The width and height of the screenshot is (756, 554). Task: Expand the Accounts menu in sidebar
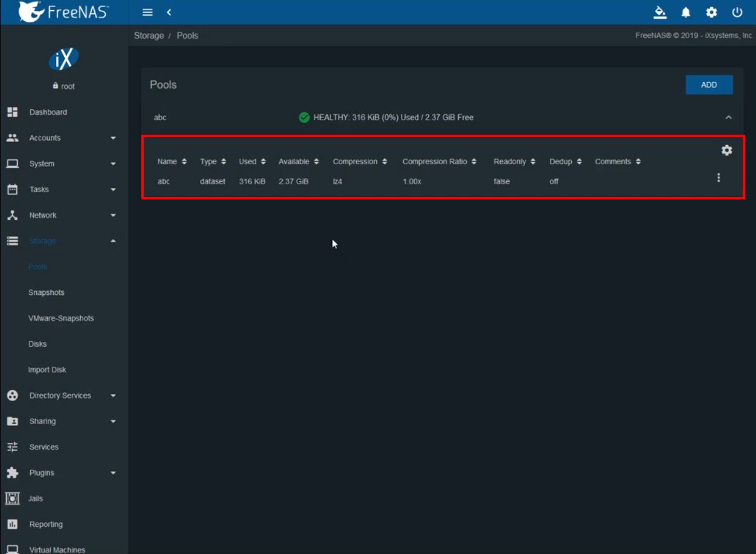click(45, 138)
